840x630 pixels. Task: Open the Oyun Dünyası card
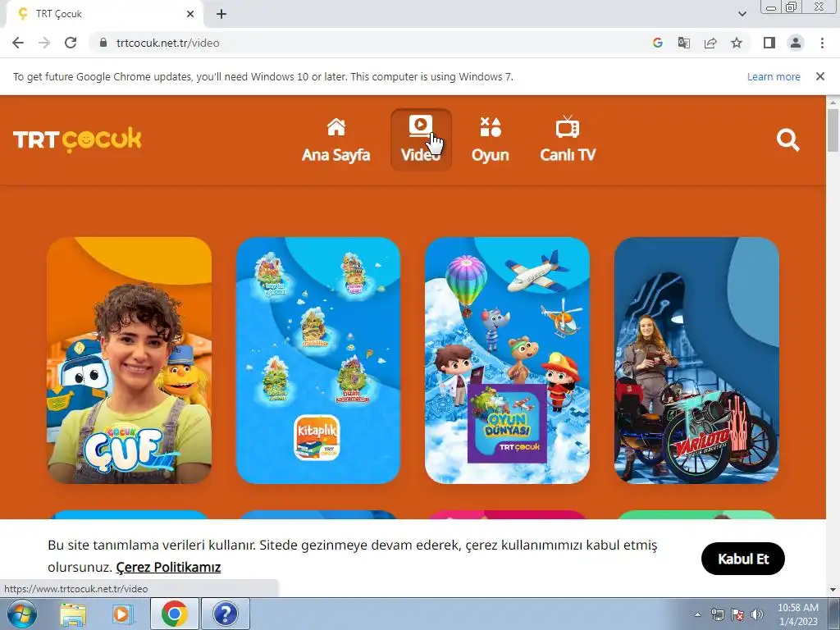coord(507,361)
